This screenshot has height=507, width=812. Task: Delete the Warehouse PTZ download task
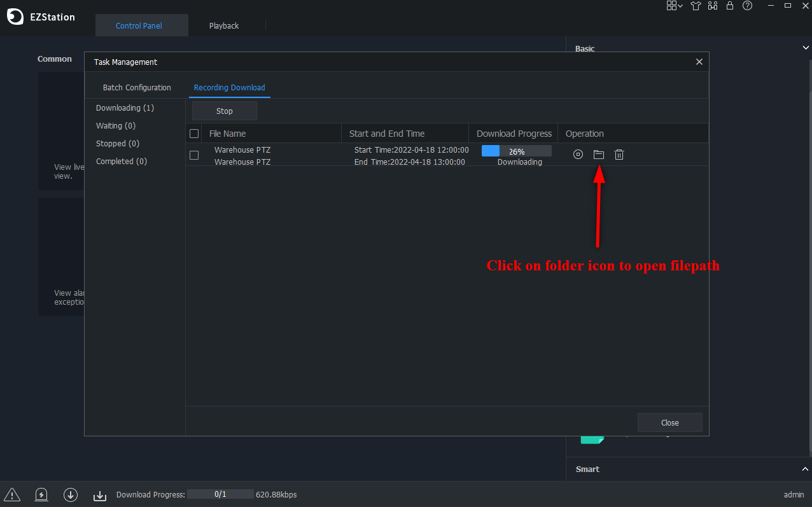coord(619,155)
